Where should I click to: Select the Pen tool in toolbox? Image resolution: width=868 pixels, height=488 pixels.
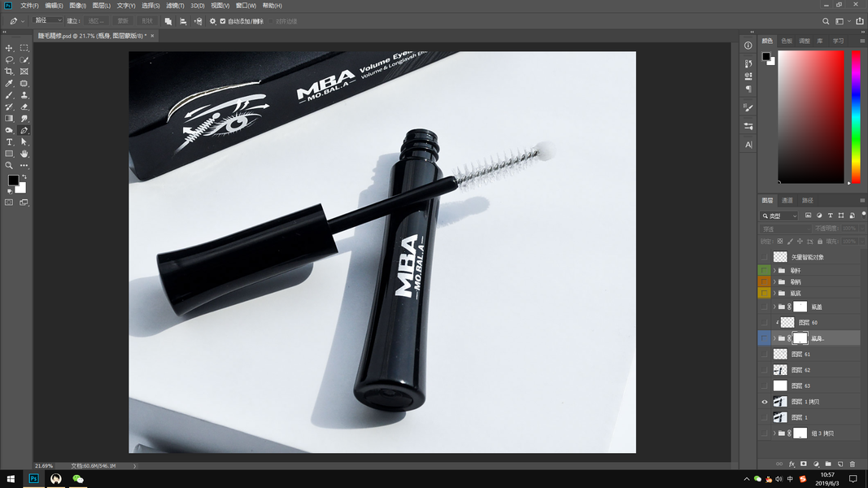click(24, 131)
